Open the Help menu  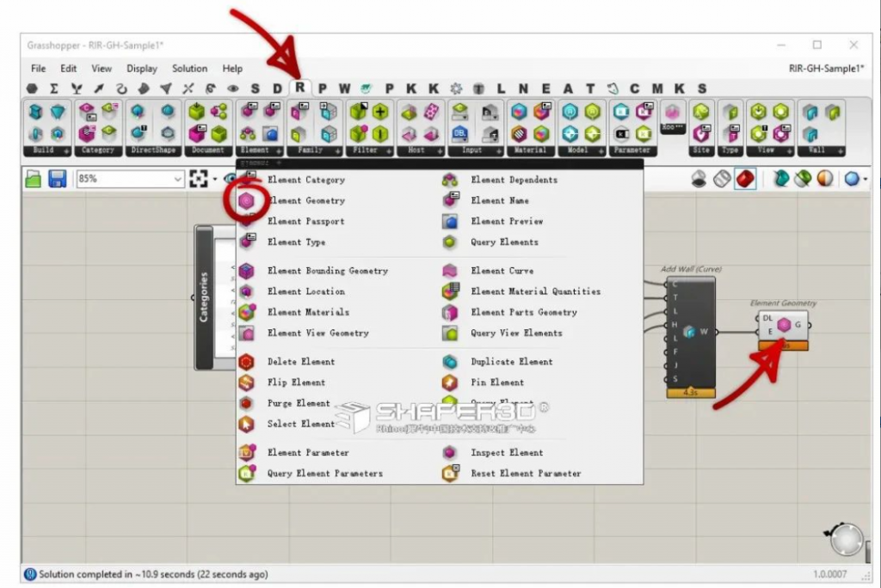pyautogui.click(x=232, y=69)
